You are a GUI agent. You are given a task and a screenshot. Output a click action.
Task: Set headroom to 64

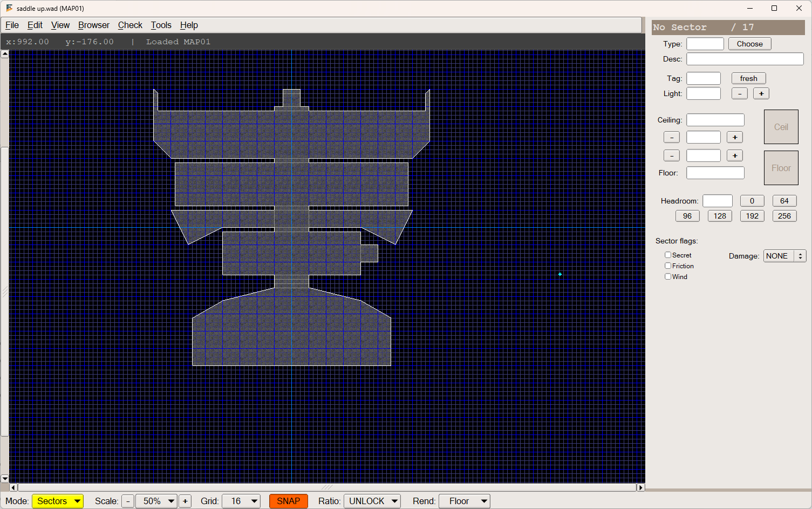point(784,201)
